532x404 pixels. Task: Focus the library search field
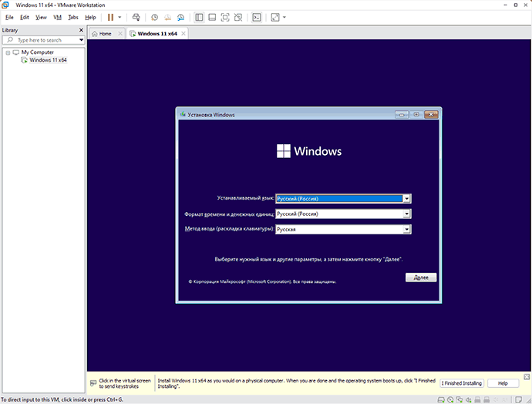tap(43, 40)
